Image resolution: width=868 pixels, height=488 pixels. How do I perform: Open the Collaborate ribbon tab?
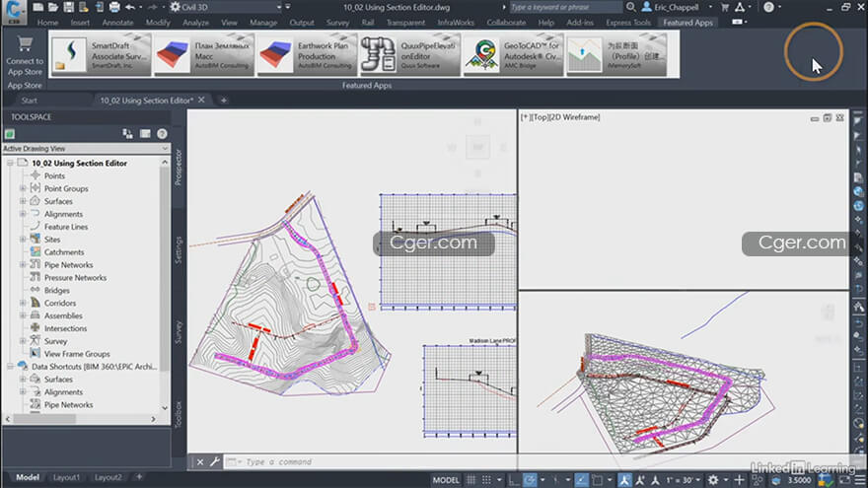pos(506,23)
